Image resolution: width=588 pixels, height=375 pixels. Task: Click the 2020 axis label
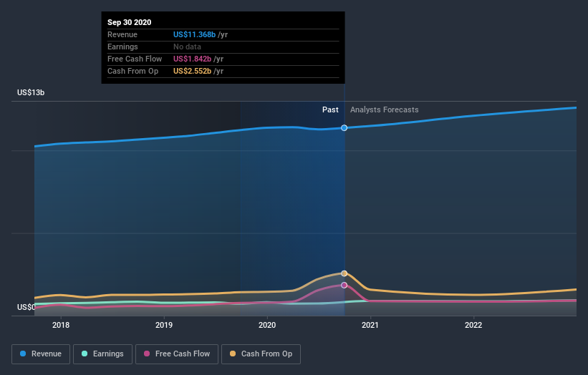[267, 325]
